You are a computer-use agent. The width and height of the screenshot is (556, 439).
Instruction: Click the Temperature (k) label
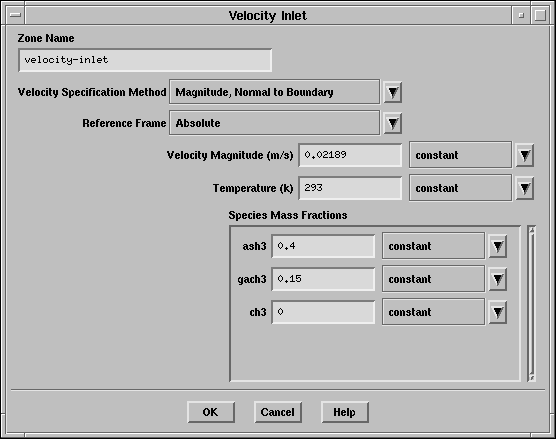(253, 188)
